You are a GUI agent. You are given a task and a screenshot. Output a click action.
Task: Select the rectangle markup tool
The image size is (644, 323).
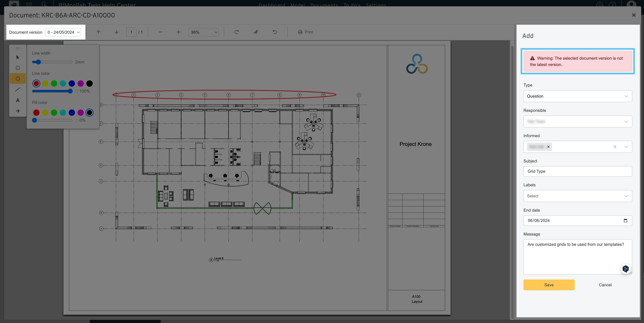click(18, 68)
